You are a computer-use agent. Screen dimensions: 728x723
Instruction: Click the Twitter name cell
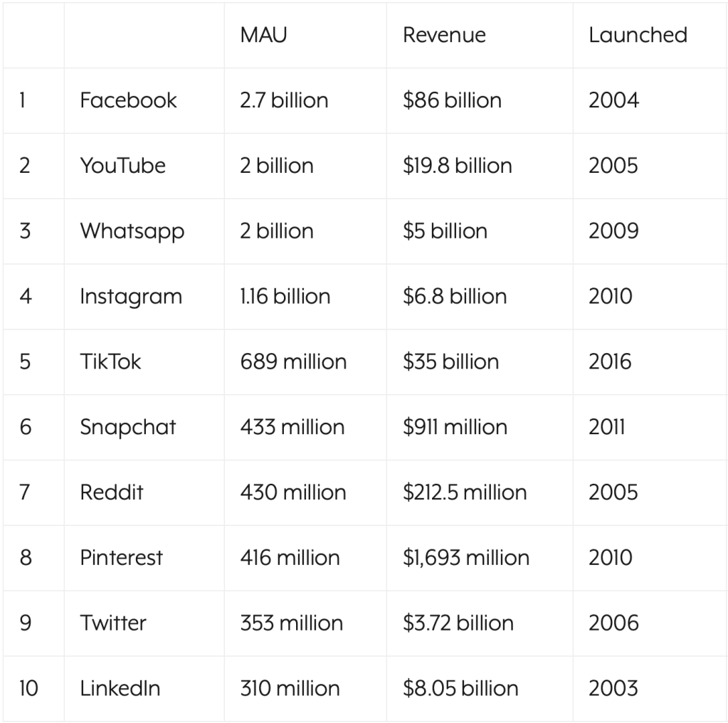(x=113, y=623)
